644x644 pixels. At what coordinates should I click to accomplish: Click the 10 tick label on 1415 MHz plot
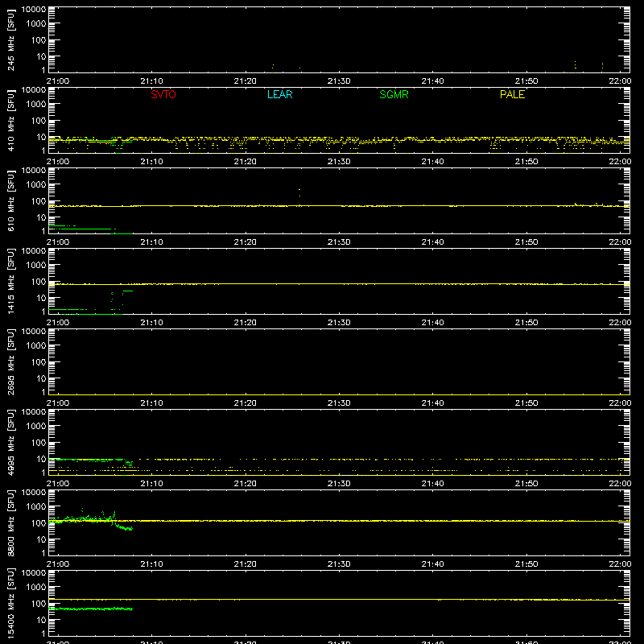point(41,298)
